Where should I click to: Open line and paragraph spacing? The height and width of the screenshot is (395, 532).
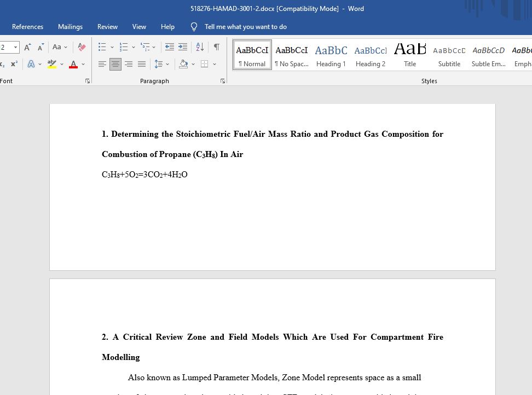pos(158,64)
